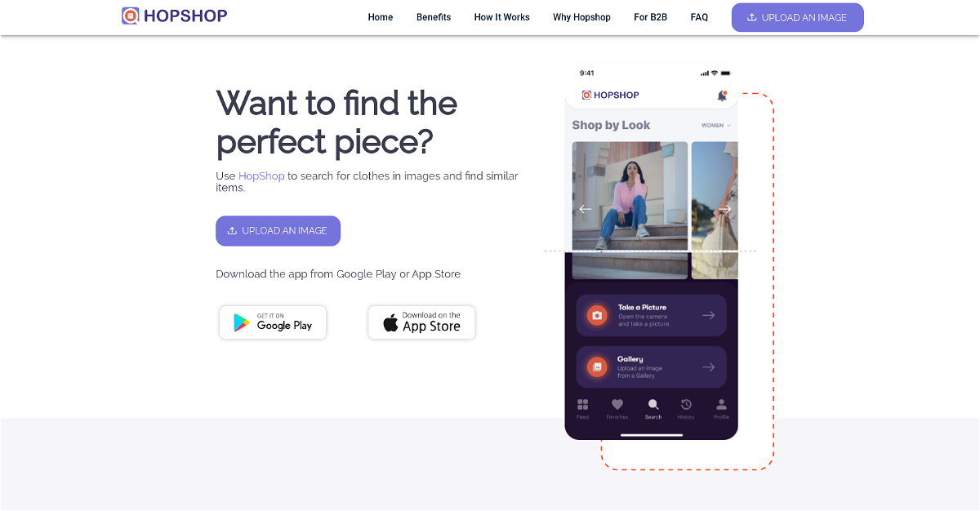Click the header Upload an Image button
The height and width of the screenshot is (511, 980).
coord(797,17)
